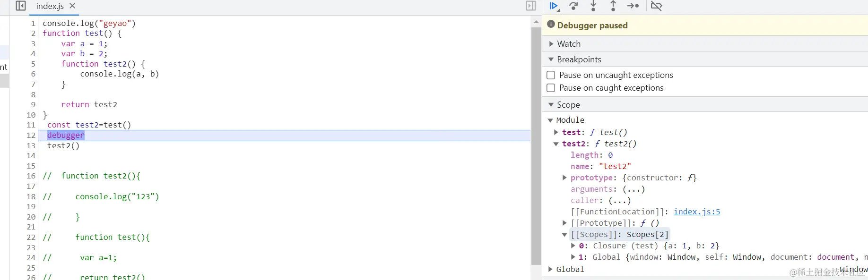Step over next function call
Image resolution: width=868 pixels, height=280 pixels.
point(573,6)
